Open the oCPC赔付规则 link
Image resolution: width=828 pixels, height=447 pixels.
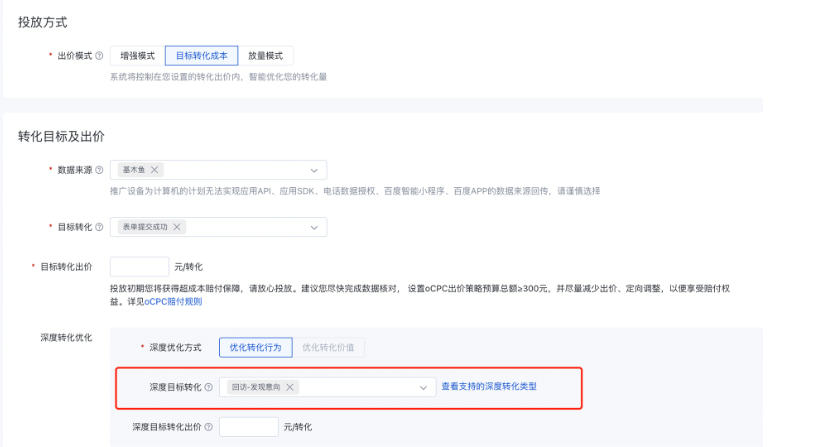point(173,302)
